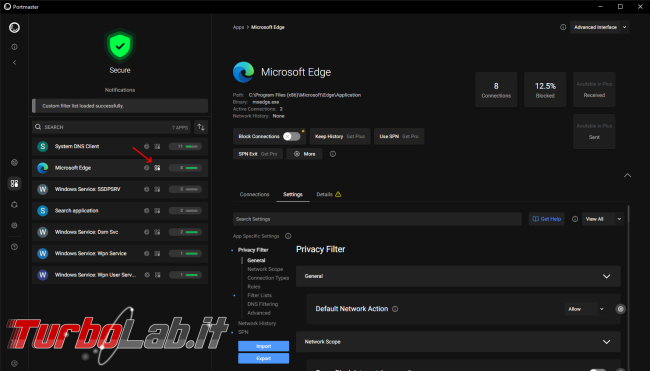
Task: Open the Details tab
Action: point(329,194)
